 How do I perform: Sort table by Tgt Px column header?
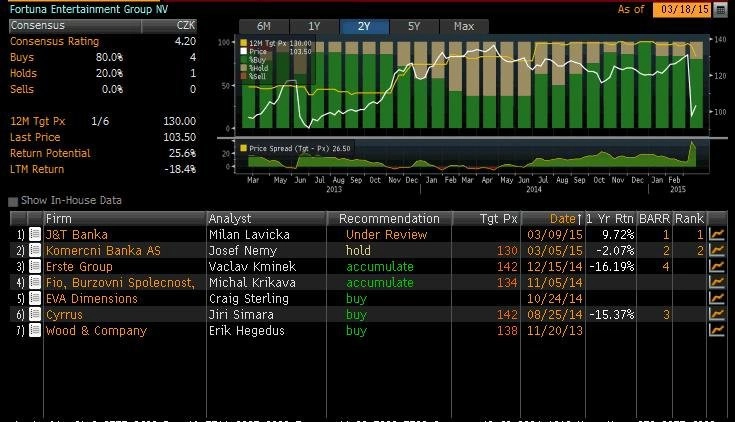click(x=486, y=219)
